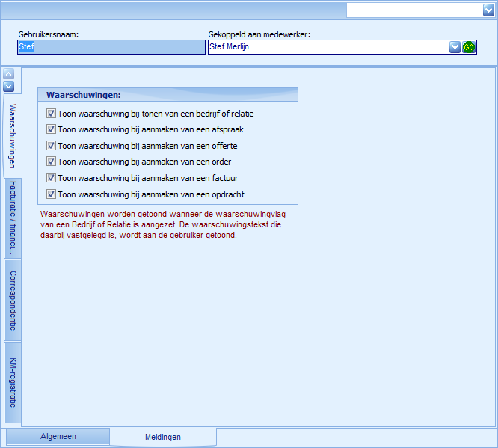Toggle warning when creating an offerte
498x448 pixels.
(52, 146)
